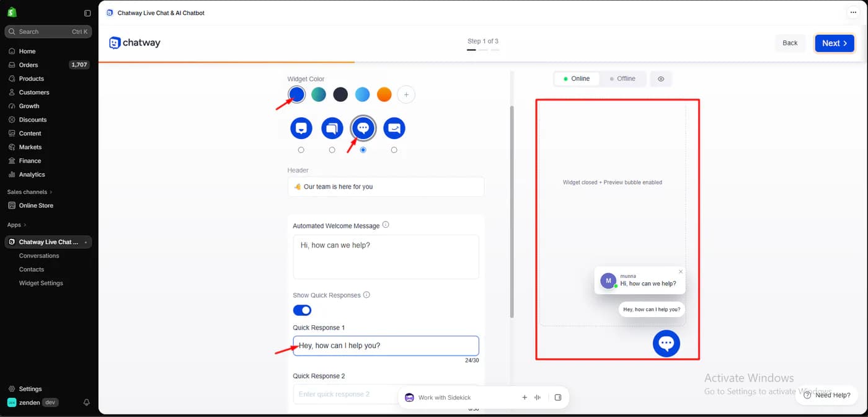868x417 pixels.
Task: Click the Sidekick voice waveform icon
Action: coord(538,397)
